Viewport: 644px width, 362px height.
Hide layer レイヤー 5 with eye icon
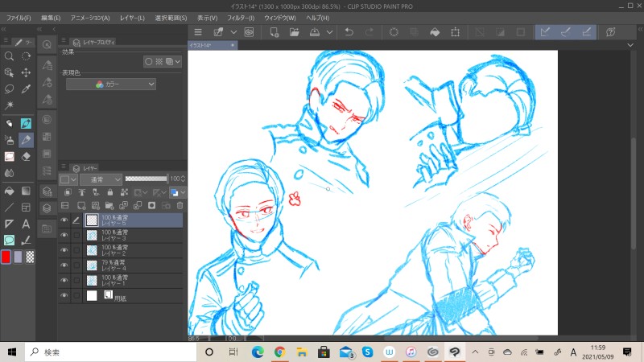coord(64,220)
